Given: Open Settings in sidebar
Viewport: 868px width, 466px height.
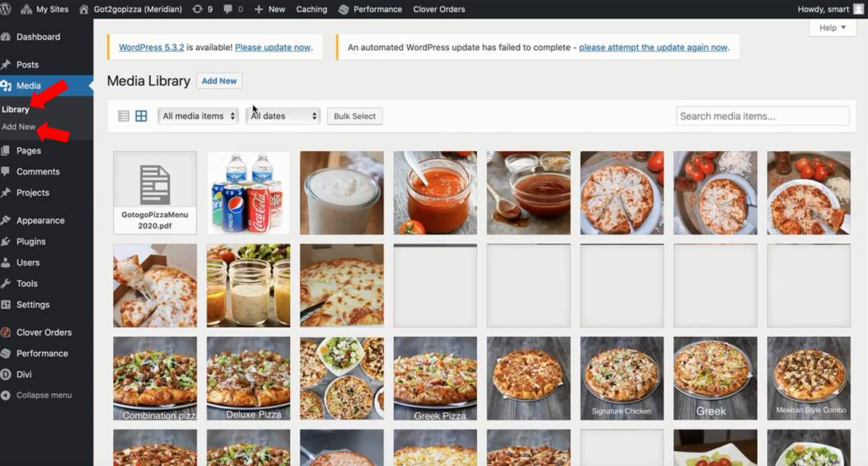Looking at the screenshot, I should 33,304.
